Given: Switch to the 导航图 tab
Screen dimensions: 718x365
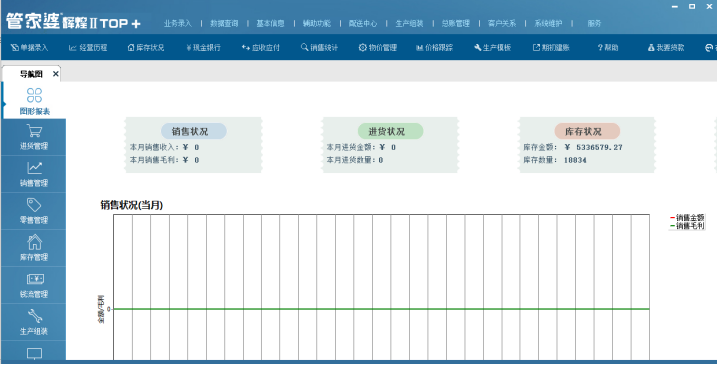Looking at the screenshot, I should point(31,74).
